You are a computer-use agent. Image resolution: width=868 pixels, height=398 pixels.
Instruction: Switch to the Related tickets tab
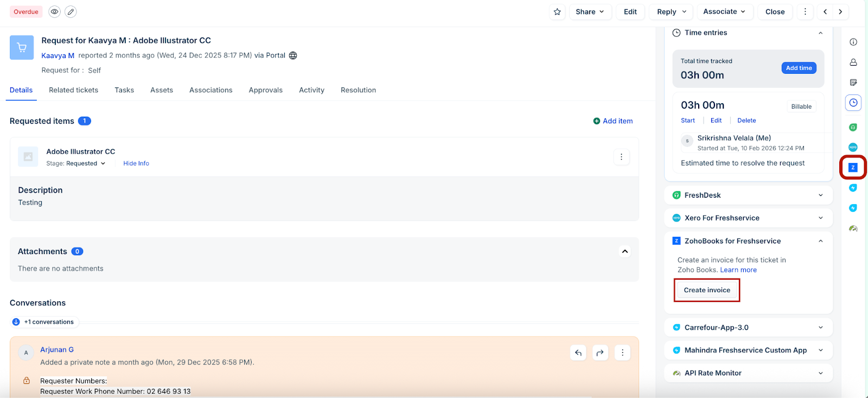coord(73,90)
